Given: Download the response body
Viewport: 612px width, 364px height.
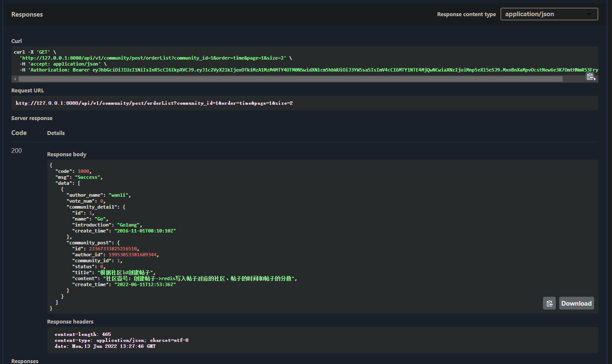Looking at the screenshot, I should tap(576, 303).
